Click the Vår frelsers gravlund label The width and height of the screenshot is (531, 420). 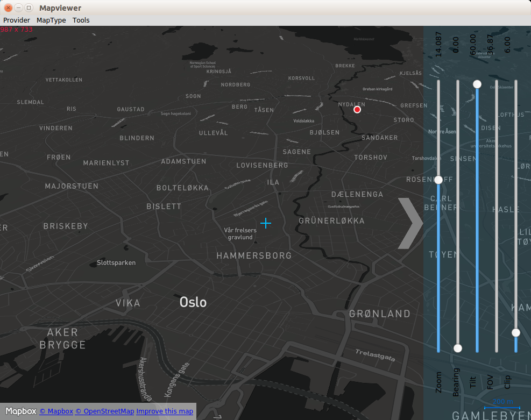point(240,233)
